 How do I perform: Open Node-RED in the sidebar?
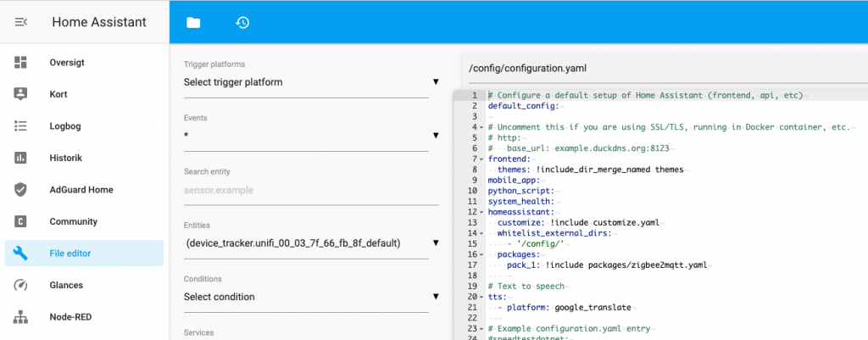tap(84, 317)
